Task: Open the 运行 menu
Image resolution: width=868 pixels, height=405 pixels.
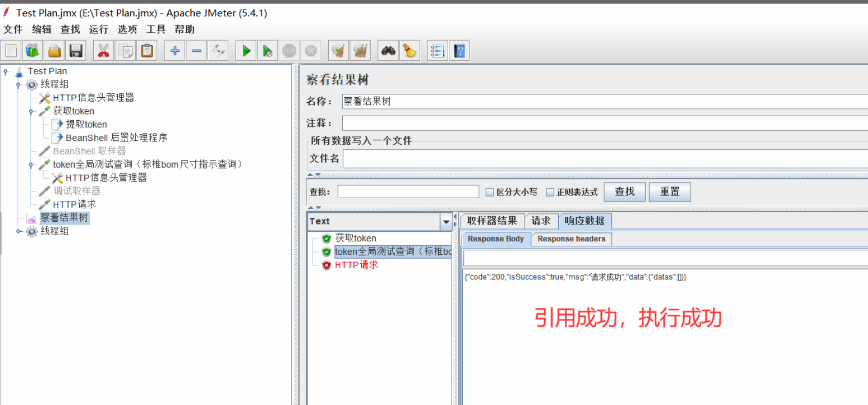Action: click(x=99, y=30)
